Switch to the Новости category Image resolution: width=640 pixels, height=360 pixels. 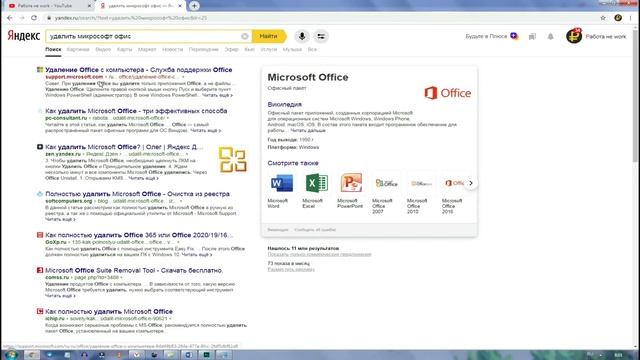(x=172, y=49)
